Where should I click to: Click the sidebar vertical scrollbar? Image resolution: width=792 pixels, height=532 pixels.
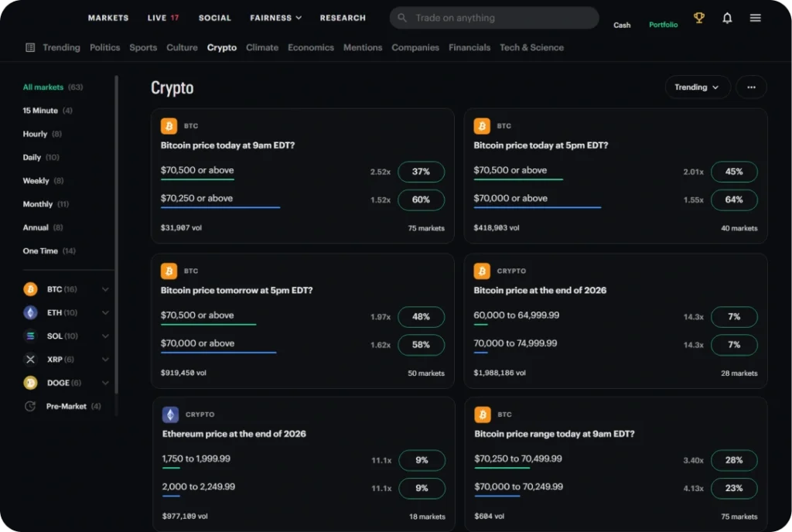[116, 235]
